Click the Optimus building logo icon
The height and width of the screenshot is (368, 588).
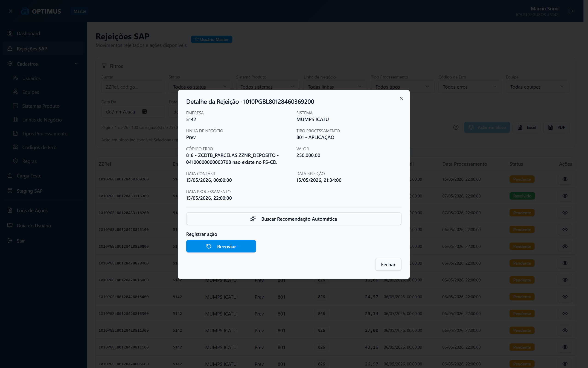25,11
